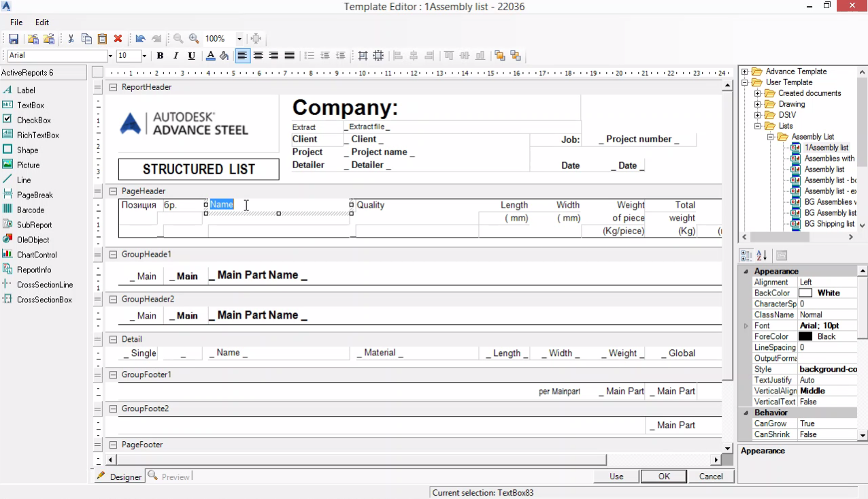The image size is (868, 499).
Task: Click the Send to back icon
Action: click(x=516, y=56)
